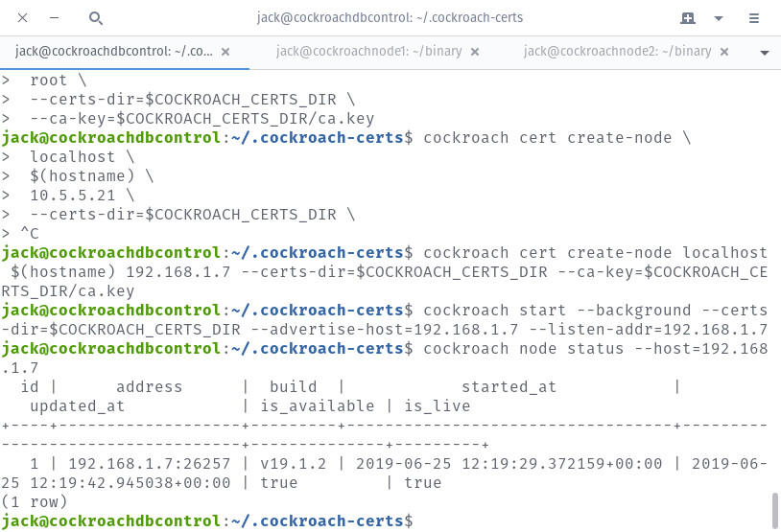Add a new terminal tab
781x532 pixels.
688,18
